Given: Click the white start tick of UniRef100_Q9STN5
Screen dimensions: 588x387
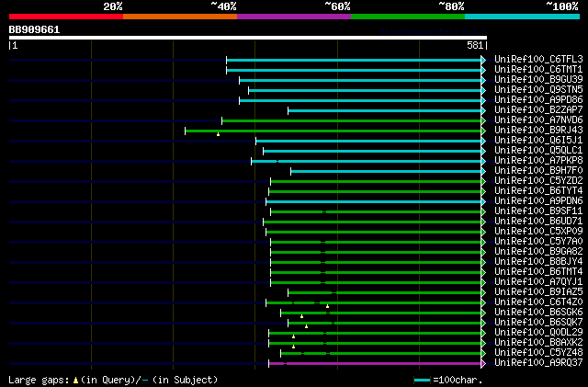Looking at the screenshot, I should pos(248,90).
